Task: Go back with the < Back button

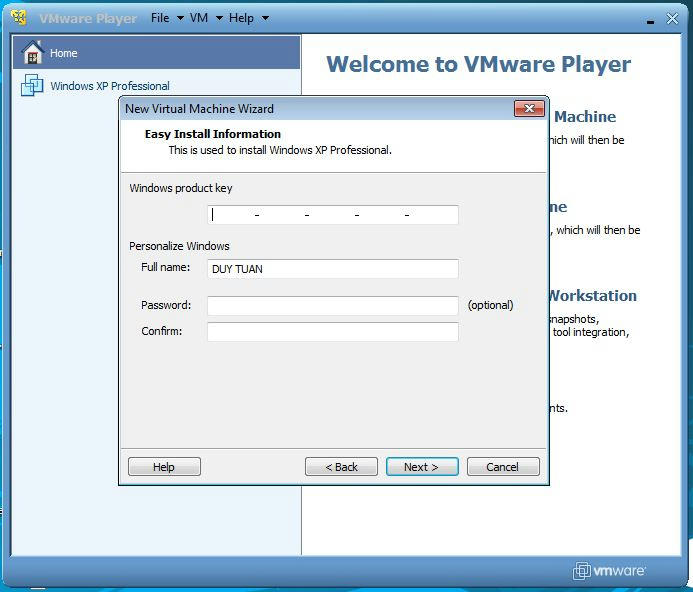Action: tap(341, 467)
